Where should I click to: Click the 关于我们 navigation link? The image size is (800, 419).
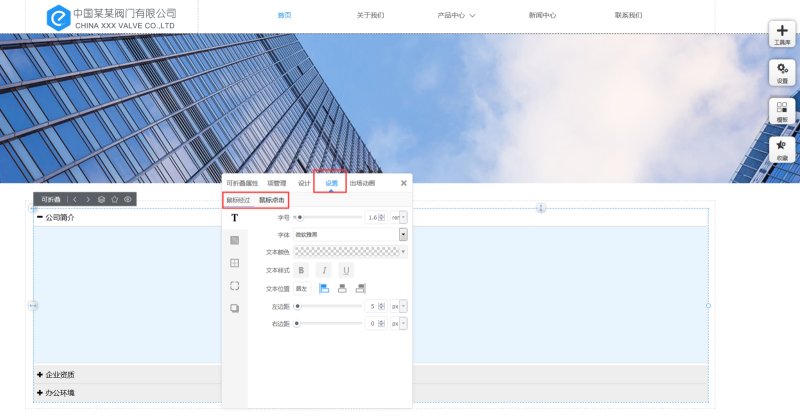click(x=370, y=15)
